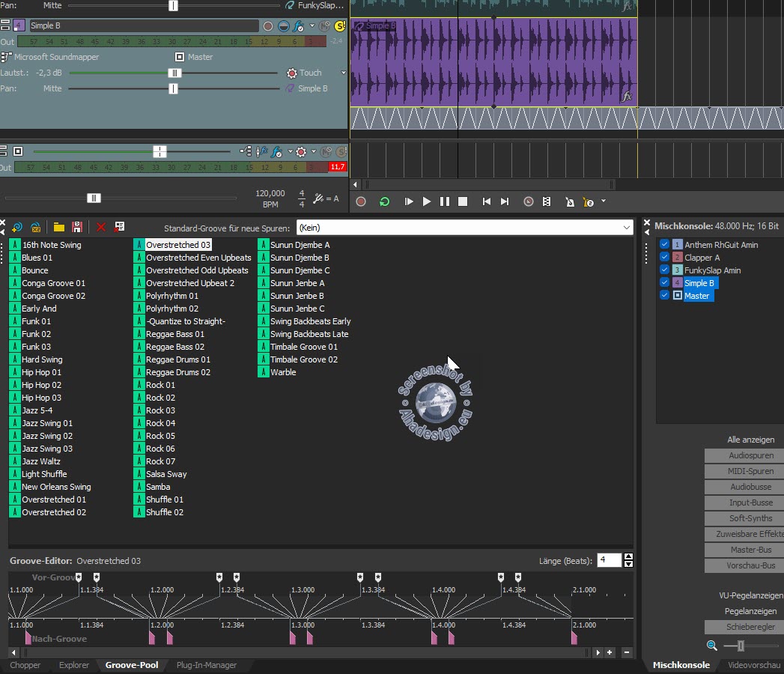Toggle the metronome icon in the transport
The image size is (784, 674).
570,202
